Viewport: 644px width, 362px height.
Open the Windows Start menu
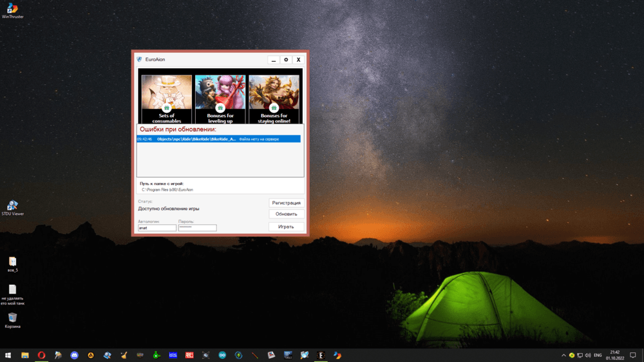[x=8, y=355]
